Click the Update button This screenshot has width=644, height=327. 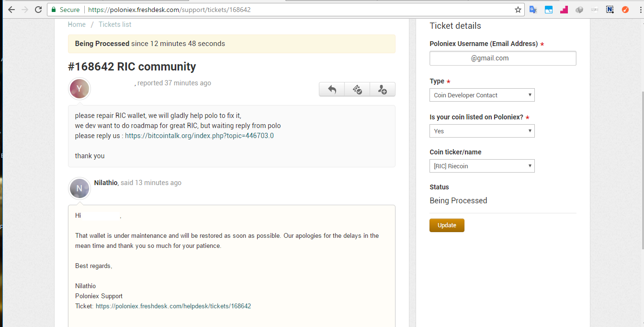447,225
